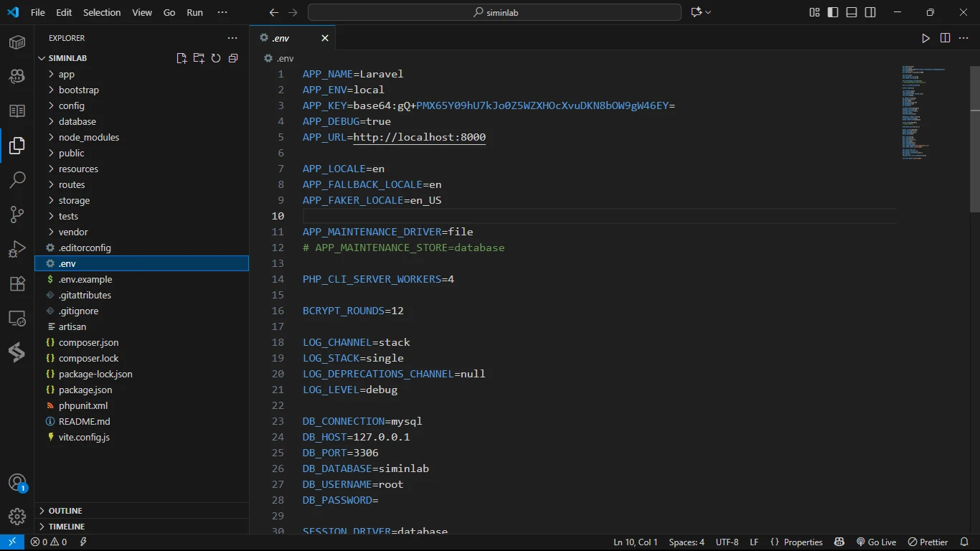Click the Split Editor Right icon
980x551 pixels.
[945, 38]
